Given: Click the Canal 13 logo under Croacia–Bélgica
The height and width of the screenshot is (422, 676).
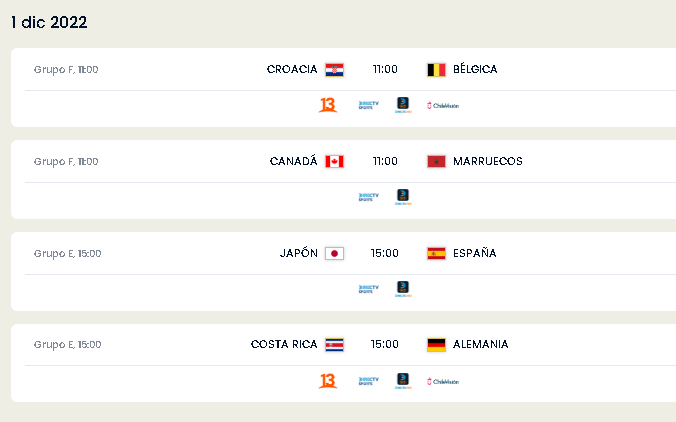Looking at the screenshot, I should click(x=328, y=105).
